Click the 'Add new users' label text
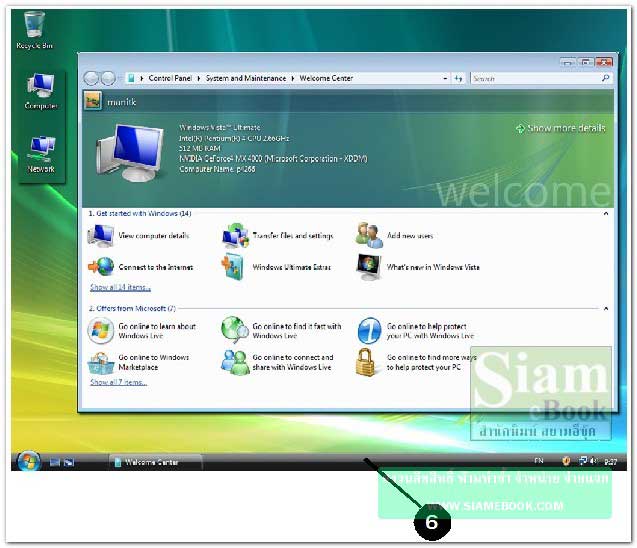This screenshot has height=548, width=637. pyautogui.click(x=410, y=236)
